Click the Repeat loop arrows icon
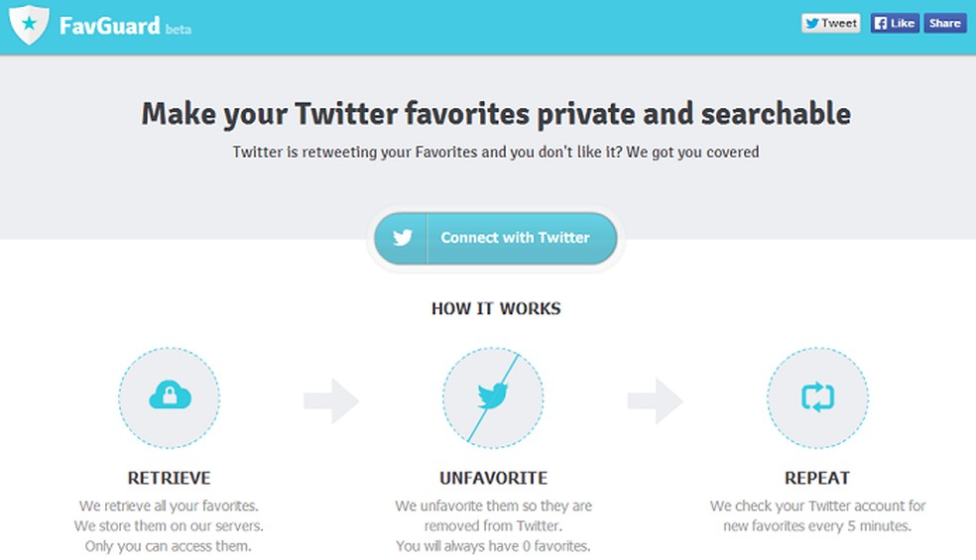Image resolution: width=976 pixels, height=560 pixels. click(x=817, y=397)
